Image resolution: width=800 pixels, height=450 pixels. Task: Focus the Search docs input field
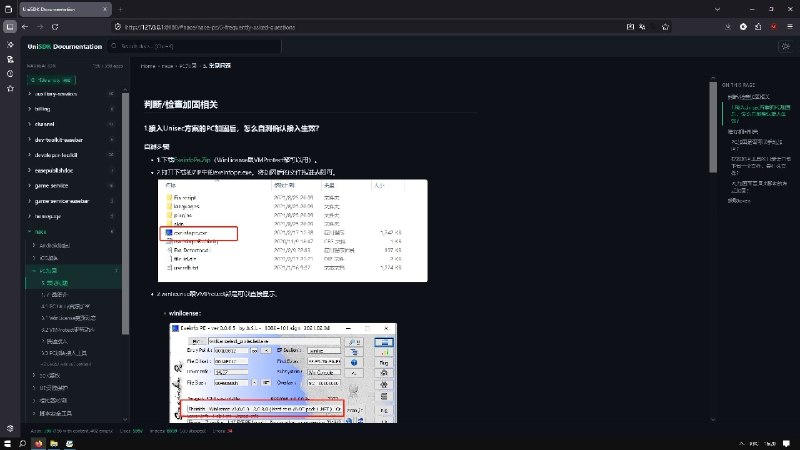point(194,46)
